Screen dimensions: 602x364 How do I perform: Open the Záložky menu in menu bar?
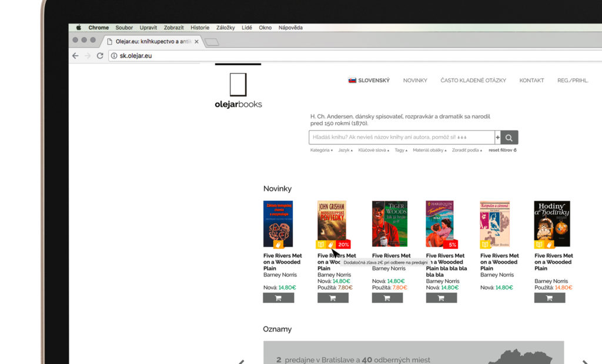click(225, 28)
